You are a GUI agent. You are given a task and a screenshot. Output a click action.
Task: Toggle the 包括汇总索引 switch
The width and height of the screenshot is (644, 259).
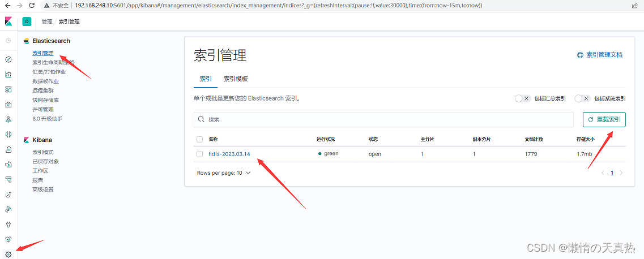pos(522,98)
